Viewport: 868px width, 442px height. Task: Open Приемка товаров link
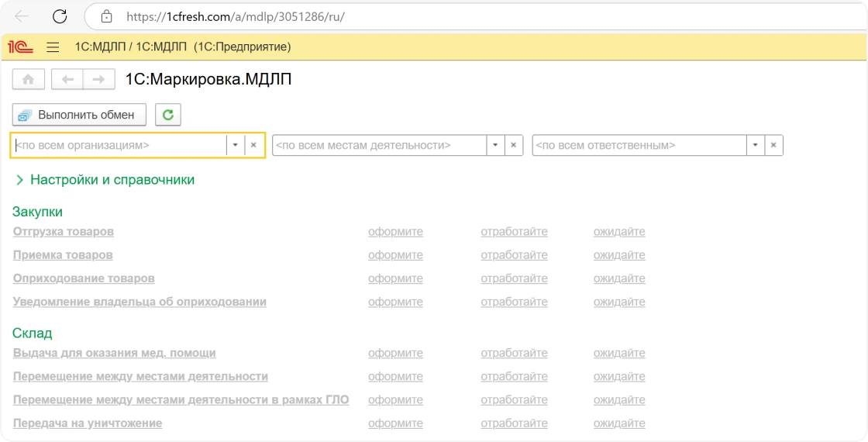click(63, 255)
